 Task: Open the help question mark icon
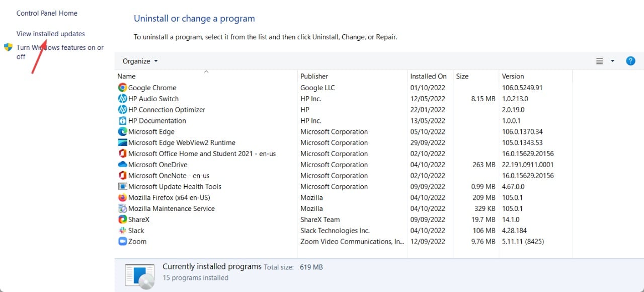pyautogui.click(x=630, y=61)
